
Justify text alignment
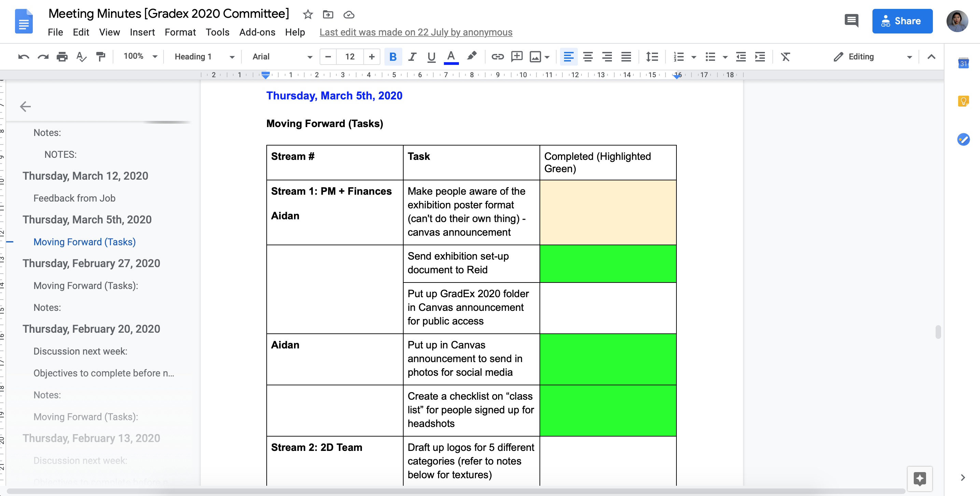point(626,57)
